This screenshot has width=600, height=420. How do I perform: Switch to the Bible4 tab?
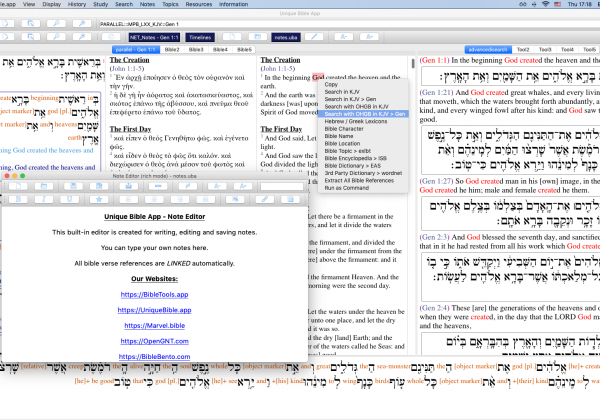[220, 50]
